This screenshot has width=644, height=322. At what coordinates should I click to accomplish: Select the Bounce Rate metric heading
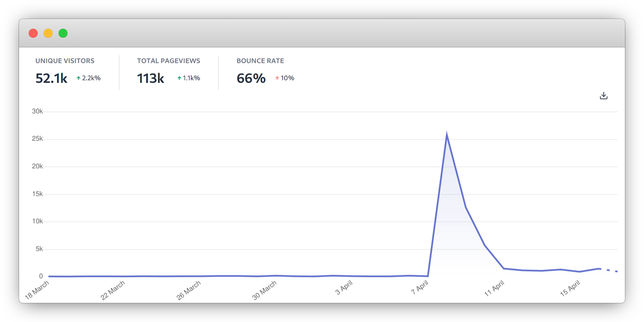click(260, 61)
